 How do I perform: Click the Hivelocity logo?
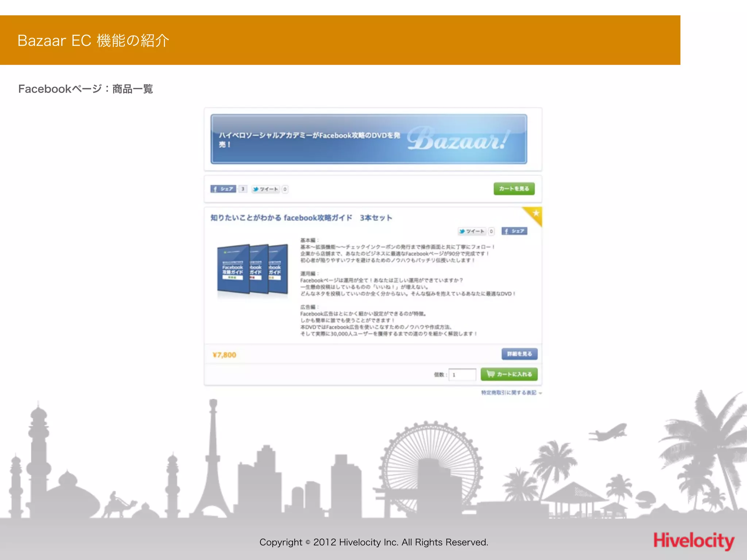coord(694,540)
